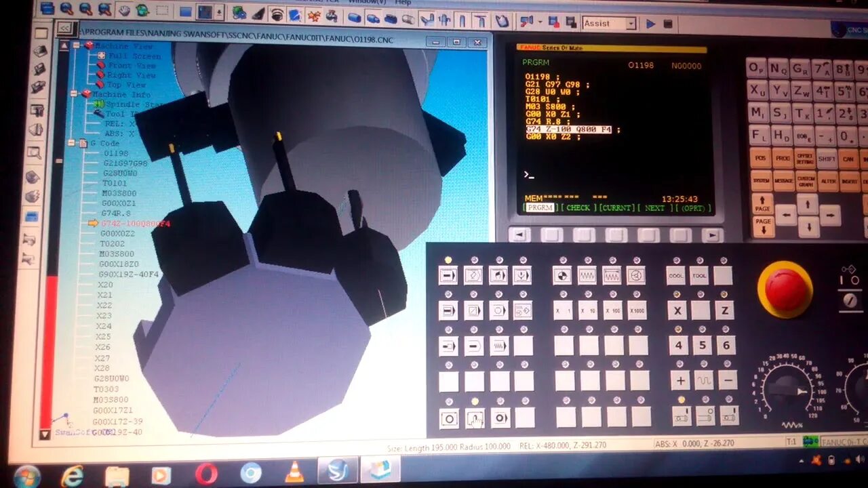Click the SHIFT key on the keypad
Viewport: 868px width, 488px height.
pos(827,159)
